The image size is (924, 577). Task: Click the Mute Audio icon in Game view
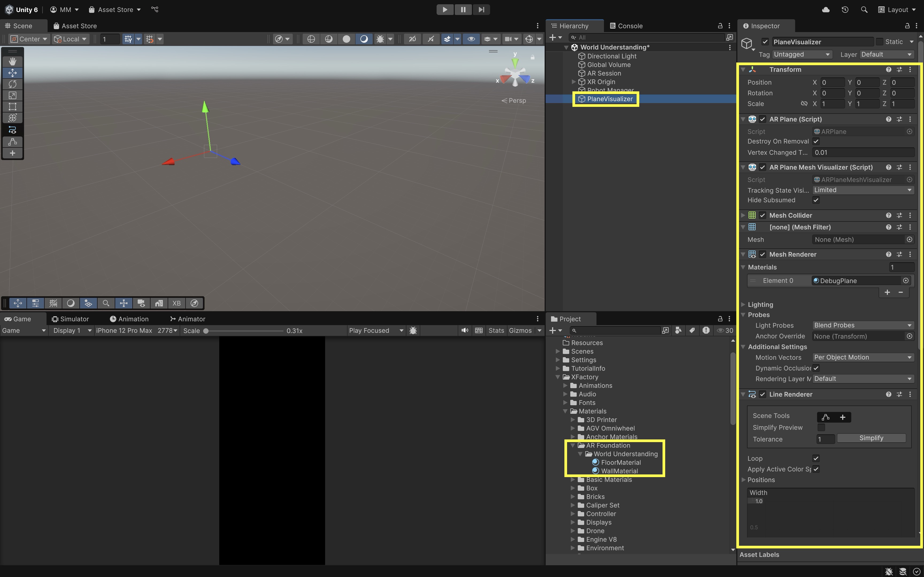464,330
